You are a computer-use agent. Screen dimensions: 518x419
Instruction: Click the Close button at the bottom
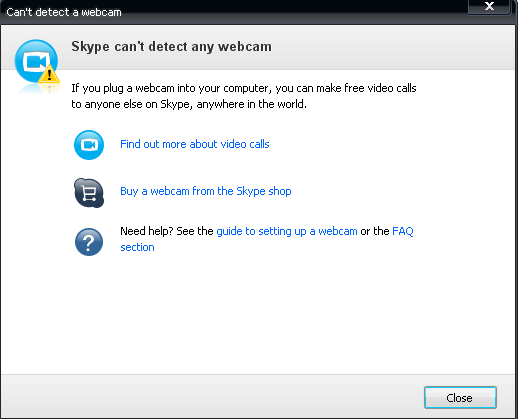point(460,397)
